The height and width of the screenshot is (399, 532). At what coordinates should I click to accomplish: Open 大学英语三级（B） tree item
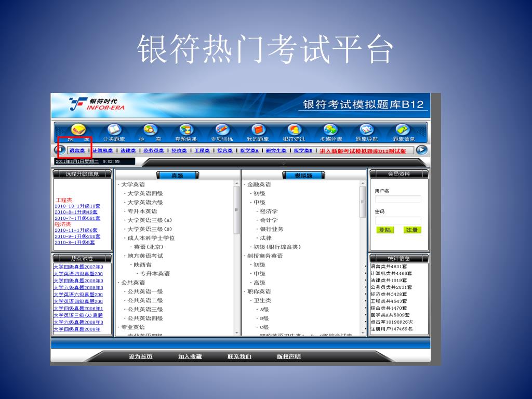pyautogui.click(x=150, y=229)
